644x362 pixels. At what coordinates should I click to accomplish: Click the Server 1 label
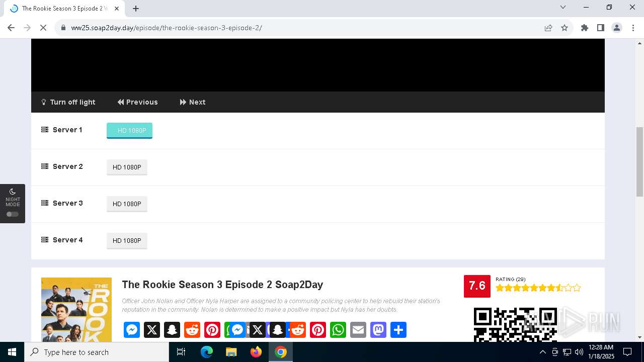pyautogui.click(x=67, y=130)
